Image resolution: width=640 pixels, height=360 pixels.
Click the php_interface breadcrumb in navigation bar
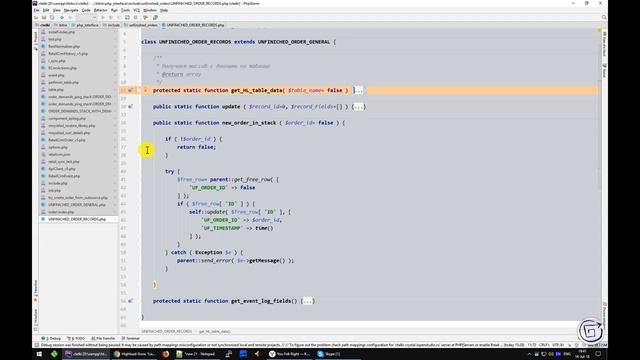[85, 25]
